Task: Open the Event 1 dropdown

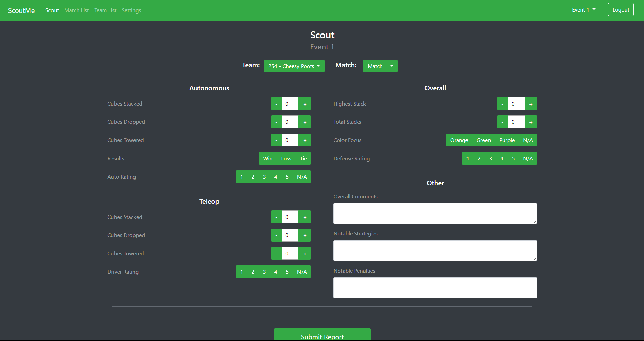Action: pyautogui.click(x=583, y=9)
